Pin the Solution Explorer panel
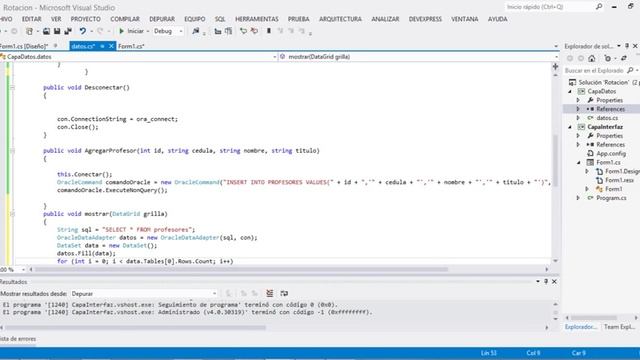This screenshot has height=360, width=640. [627, 46]
